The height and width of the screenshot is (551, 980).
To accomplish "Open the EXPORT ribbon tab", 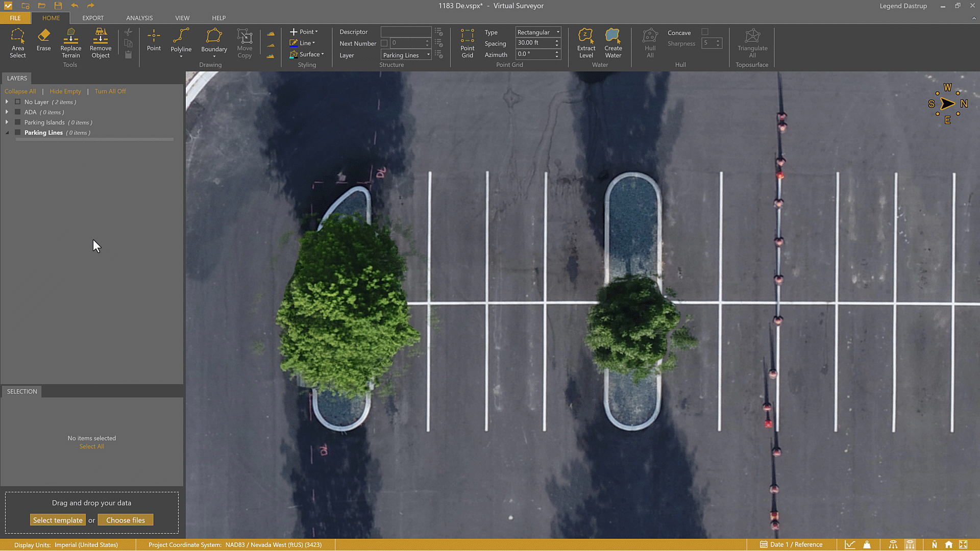I will [93, 18].
